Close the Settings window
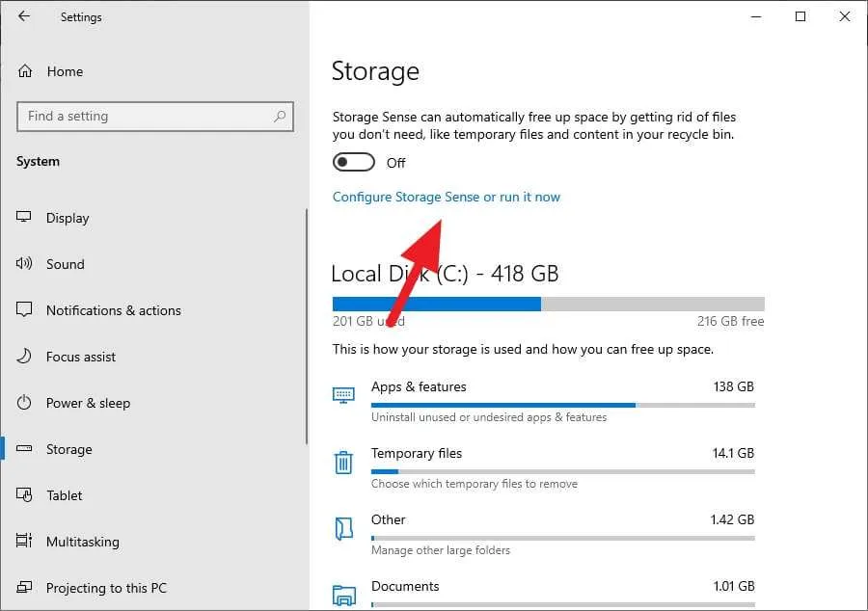 [x=845, y=16]
